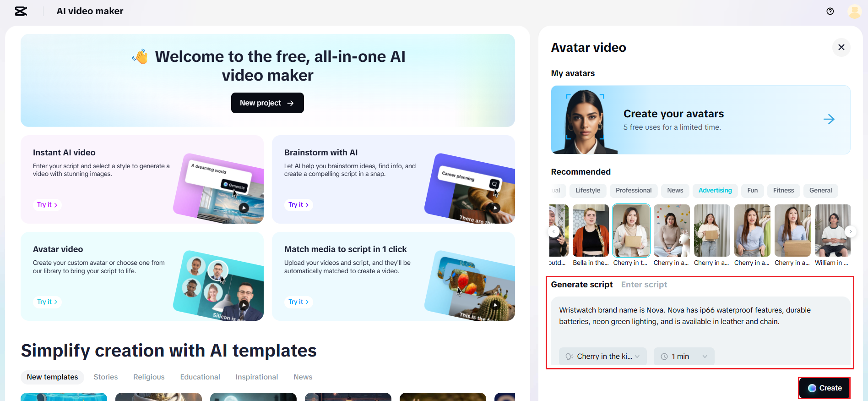868x401 pixels.
Task: Open the Cherry in the ki... voice dropdown
Action: pyautogui.click(x=602, y=357)
